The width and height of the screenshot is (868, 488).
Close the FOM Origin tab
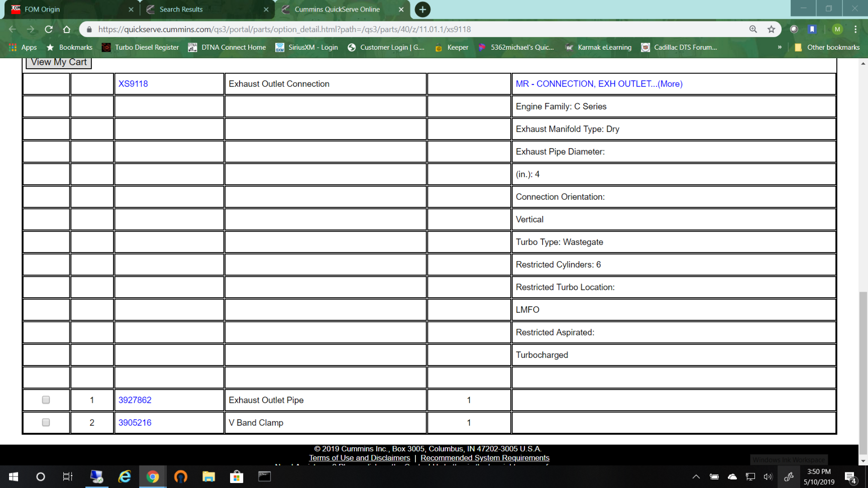point(131,10)
